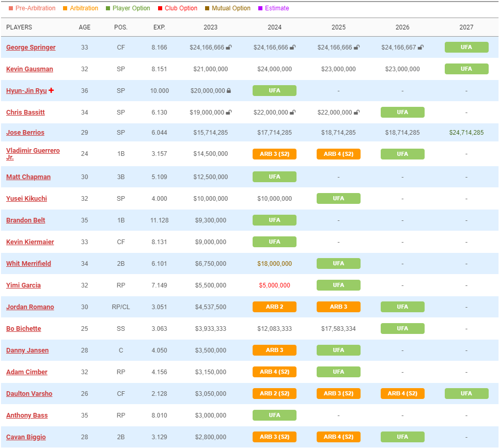Click the PLAYERS column header
This screenshot has height=448, width=499.
pyautogui.click(x=19, y=27)
